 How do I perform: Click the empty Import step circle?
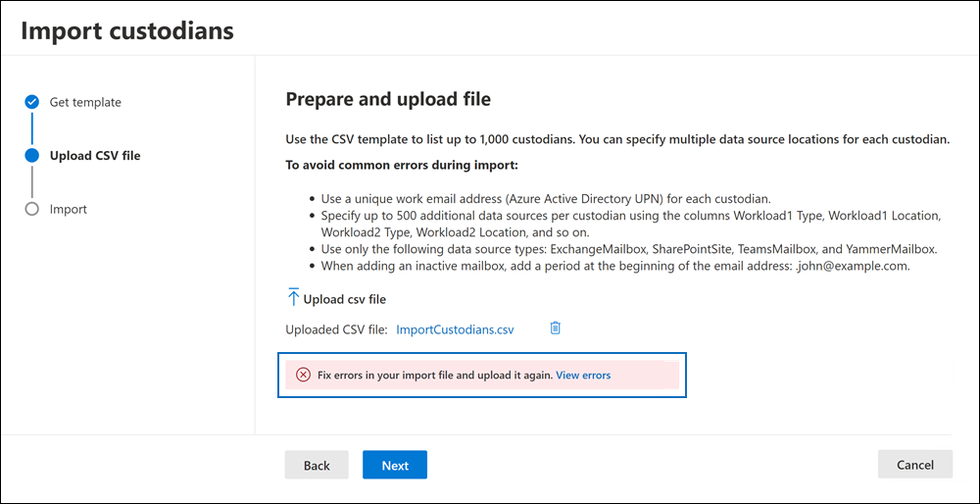32,209
